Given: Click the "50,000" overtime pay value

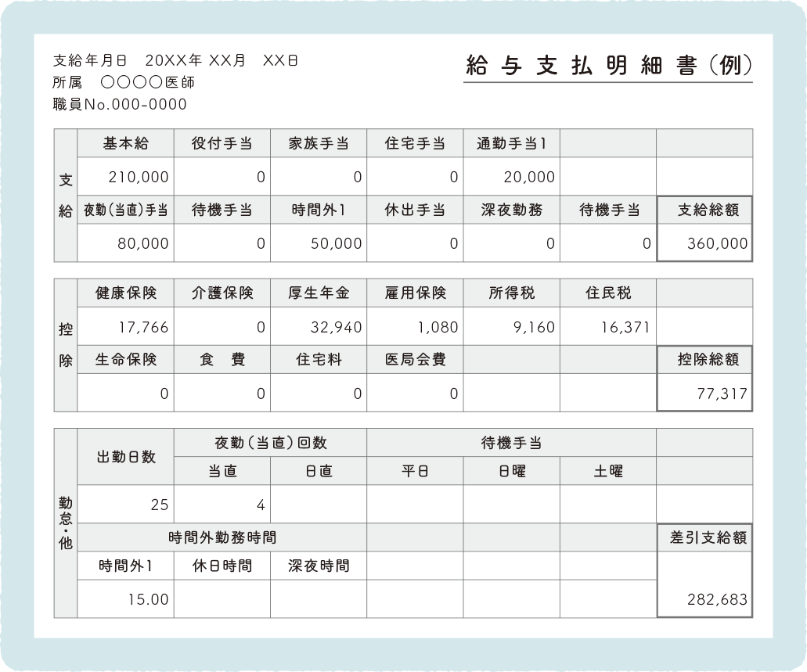Looking at the screenshot, I should click(336, 243).
